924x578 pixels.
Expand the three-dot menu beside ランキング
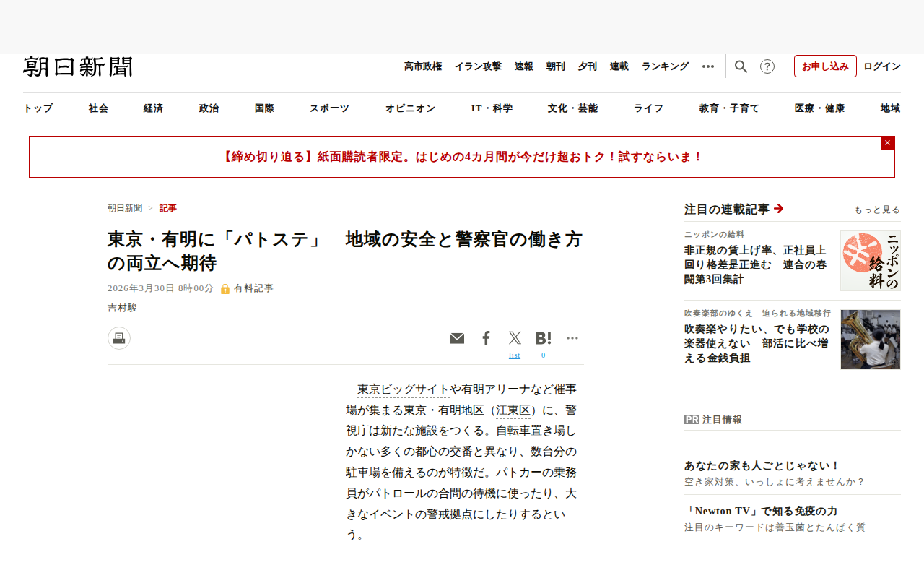[708, 66]
